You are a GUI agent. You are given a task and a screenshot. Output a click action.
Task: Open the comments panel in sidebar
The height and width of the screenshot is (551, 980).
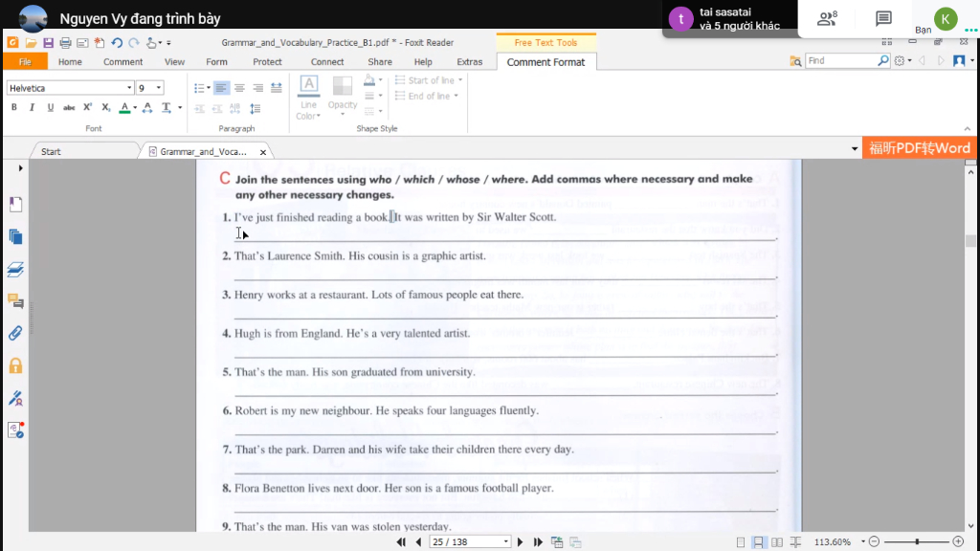[15, 301]
